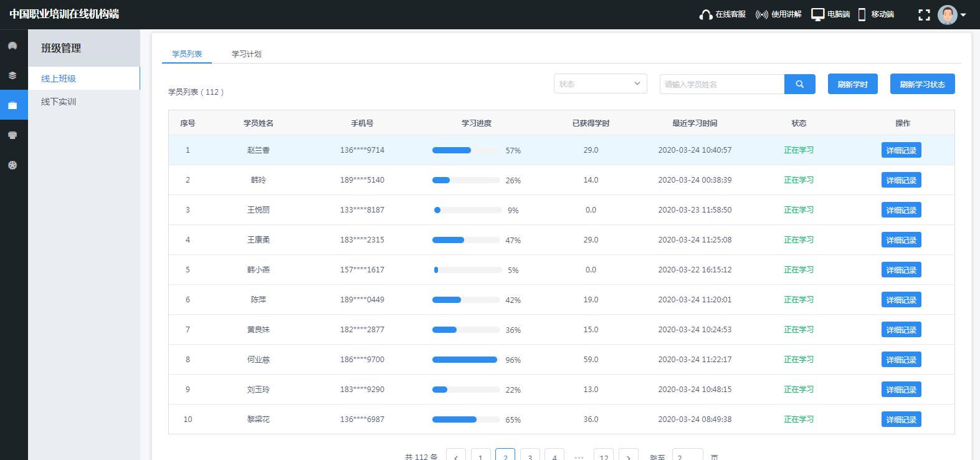Viewport: 980px width, 460px height.
Task: Click the headset icon for 在线客服
Action: [x=705, y=14]
